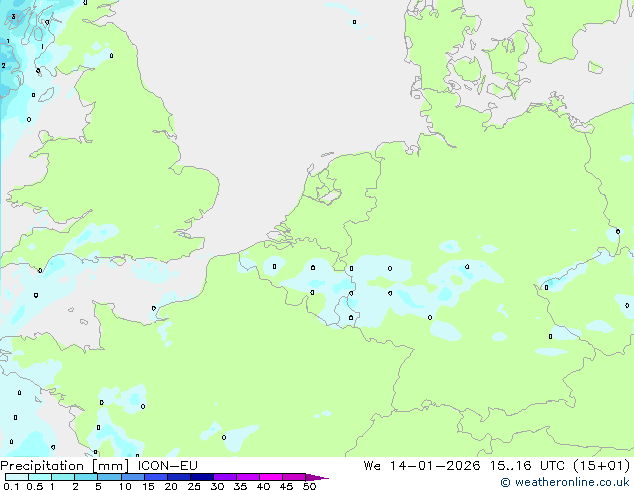Click the '45' legend scale label

(x=286, y=486)
